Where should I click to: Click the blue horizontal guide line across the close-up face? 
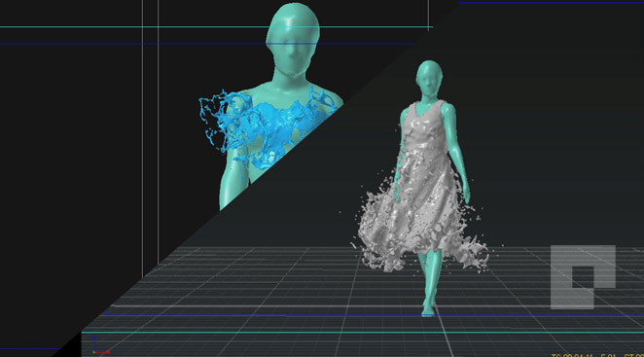click(207, 44)
